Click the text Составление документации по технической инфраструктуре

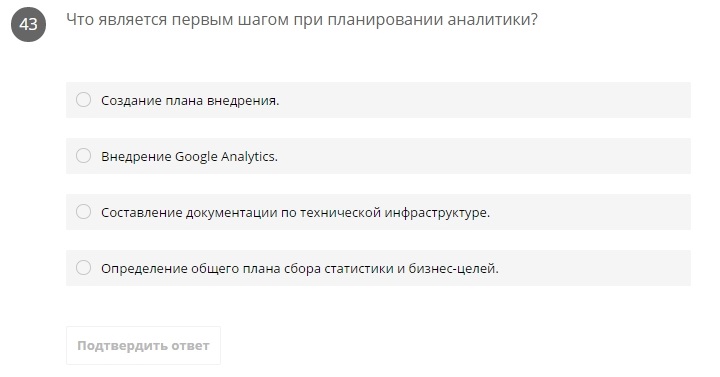coord(295,213)
